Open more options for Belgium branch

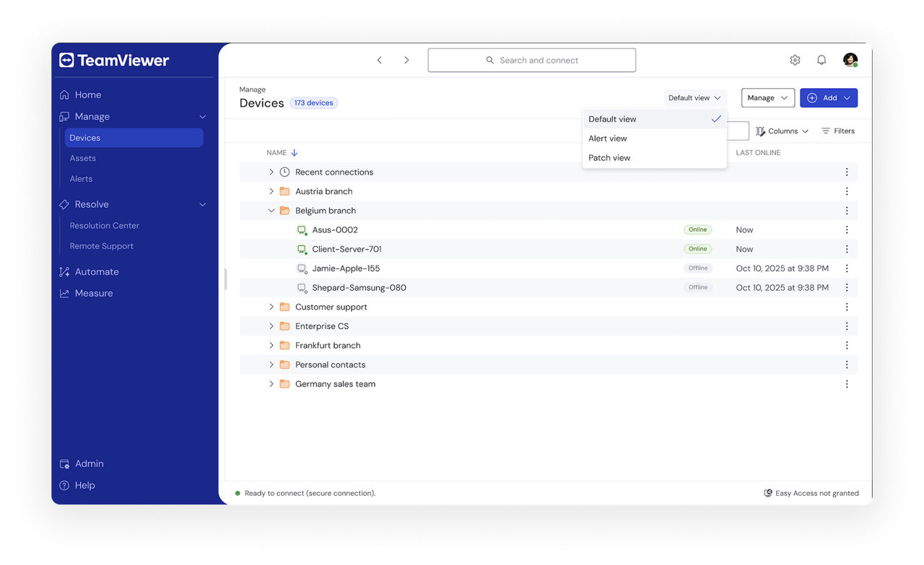coord(847,211)
